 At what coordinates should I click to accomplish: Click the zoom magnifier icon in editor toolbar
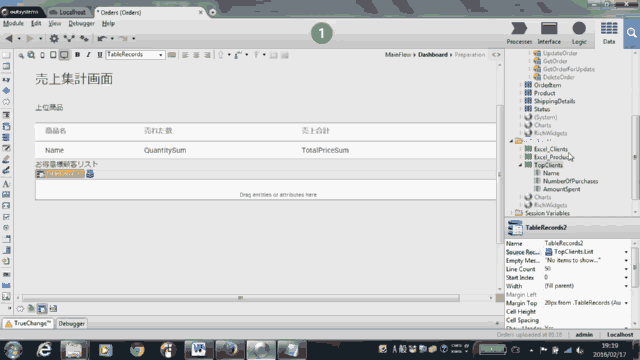(x=31, y=55)
